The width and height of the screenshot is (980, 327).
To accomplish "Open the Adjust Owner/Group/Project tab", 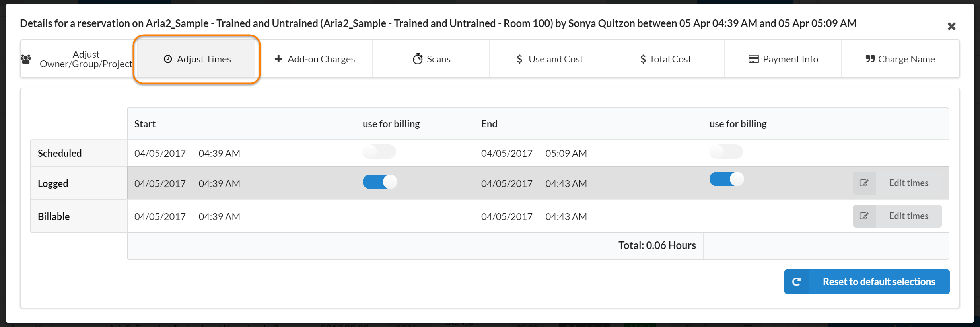I will 86,59.
